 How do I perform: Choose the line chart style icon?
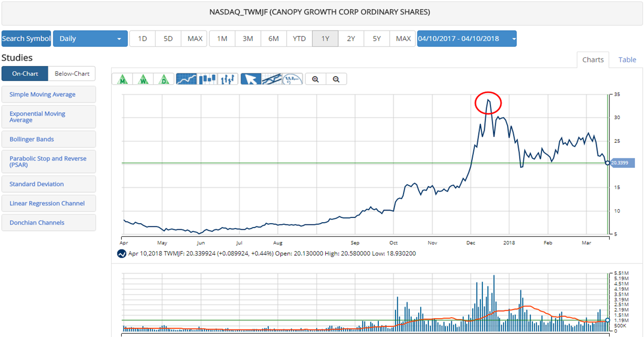[186, 79]
